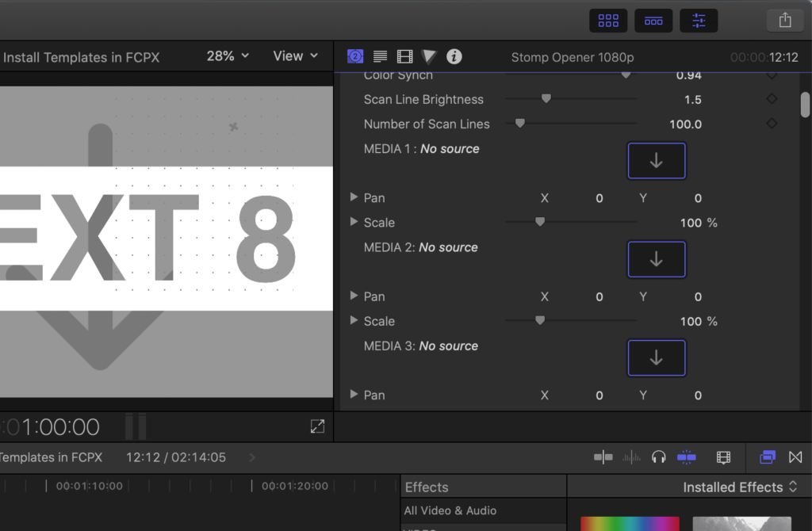Switch to the Text inspector tab
Image resolution: width=812 pixels, height=531 pixels.
click(380, 56)
